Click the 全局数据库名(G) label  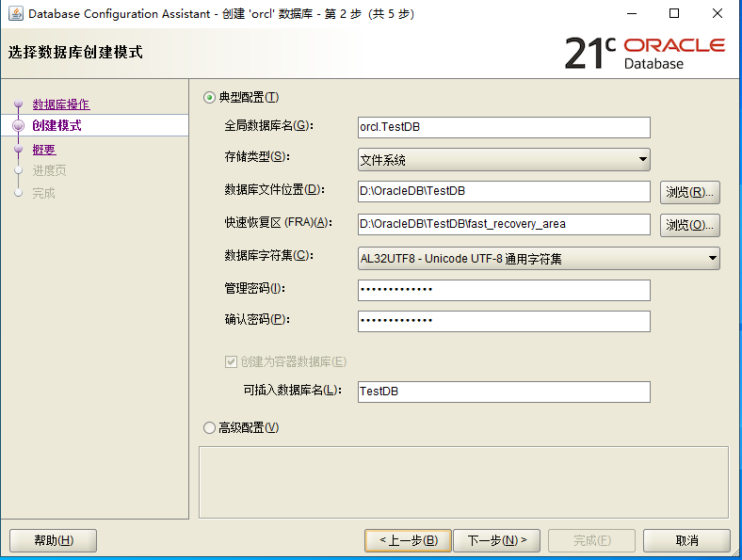click(268, 126)
